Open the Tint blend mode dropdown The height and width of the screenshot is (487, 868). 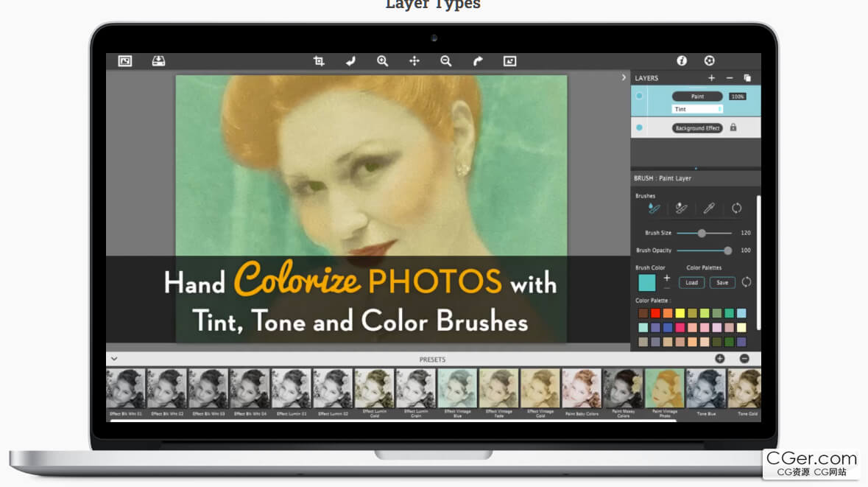pyautogui.click(x=697, y=109)
